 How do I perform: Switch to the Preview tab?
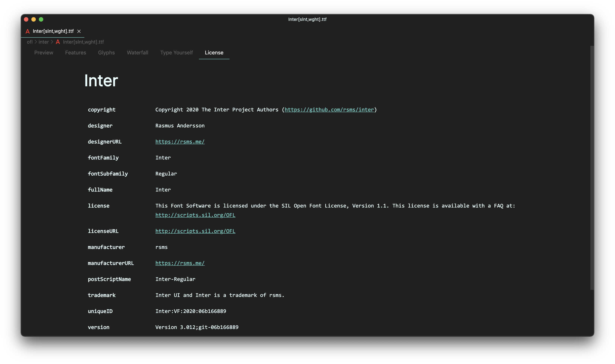[x=44, y=53]
